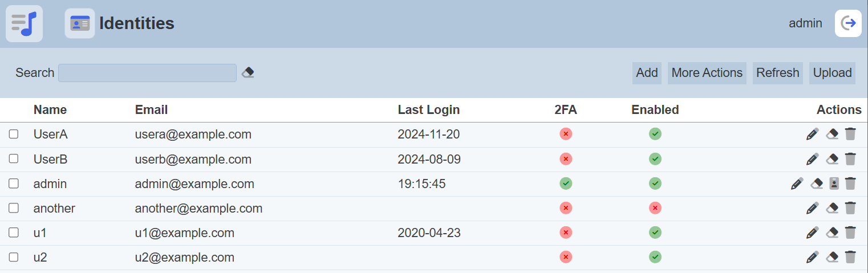Click the Identities ID card icon
Image resolution: width=868 pixels, height=273 pixels.
point(80,23)
